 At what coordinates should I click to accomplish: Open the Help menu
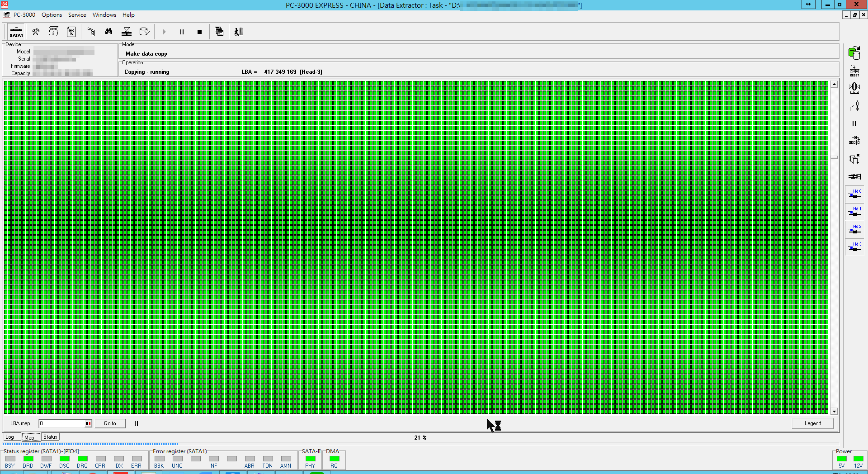128,15
